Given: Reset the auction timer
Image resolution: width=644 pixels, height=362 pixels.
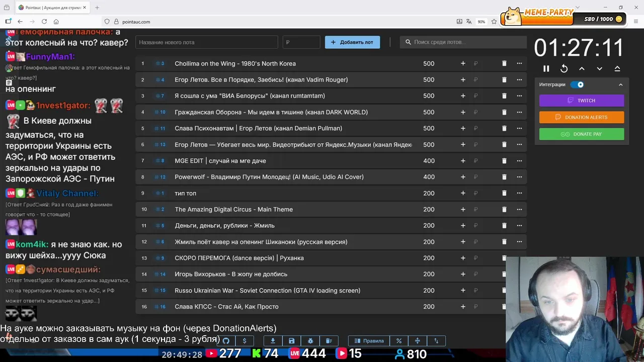Looking at the screenshot, I should point(564,68).
